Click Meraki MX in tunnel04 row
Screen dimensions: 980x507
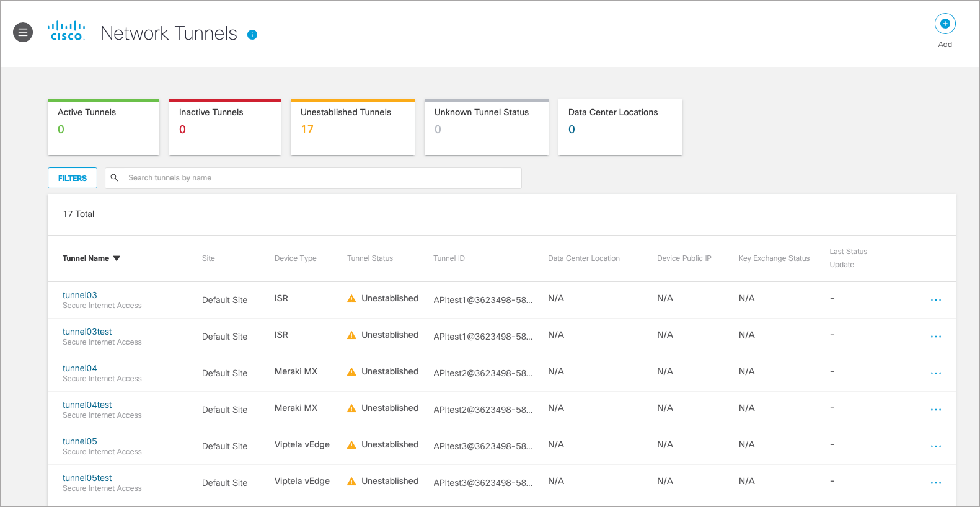tap(296, 371)
